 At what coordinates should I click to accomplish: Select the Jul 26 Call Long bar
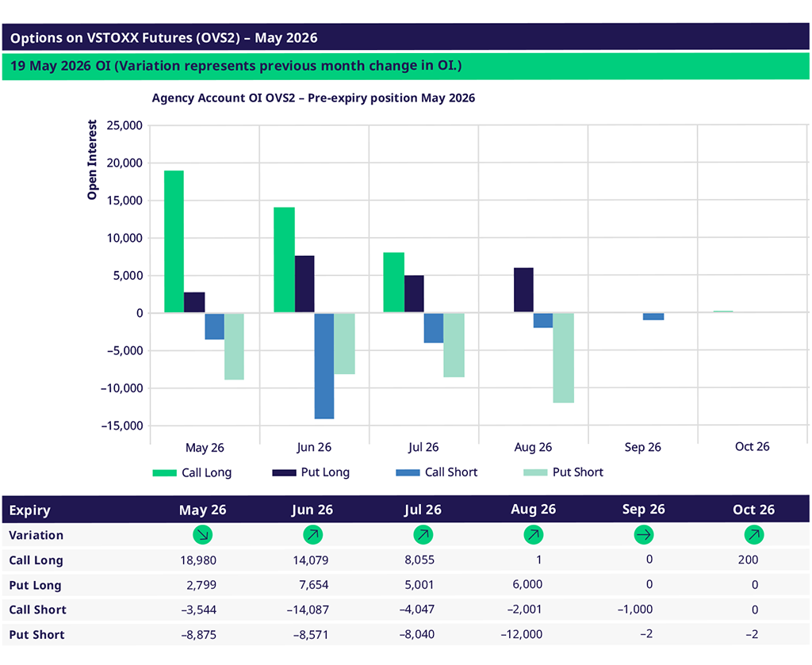(x=393, y=282)
